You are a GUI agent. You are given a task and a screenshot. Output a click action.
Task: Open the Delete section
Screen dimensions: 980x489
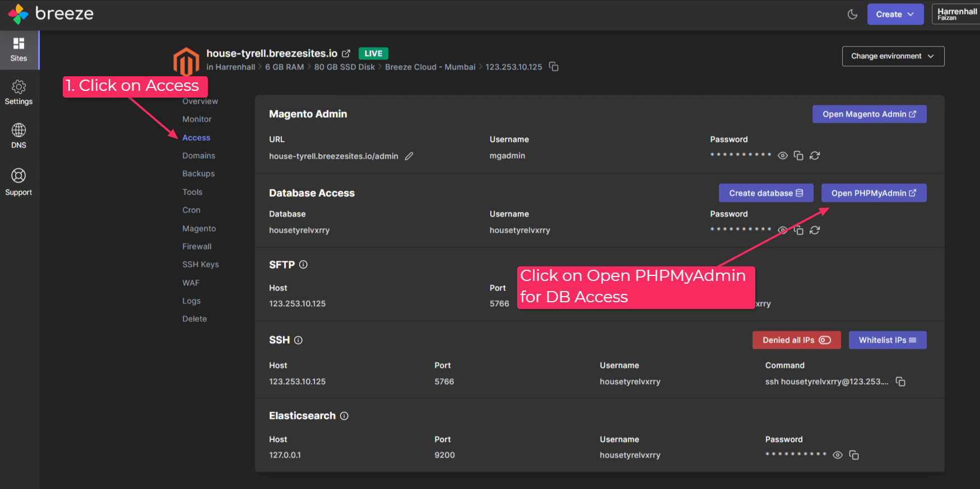194,319
